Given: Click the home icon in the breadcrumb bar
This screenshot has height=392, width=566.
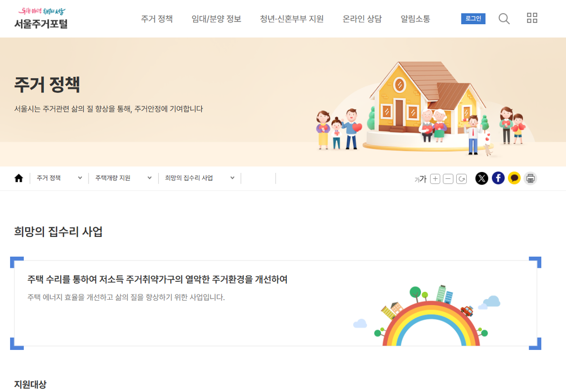Looking at the screenshot, I should (18, 178).
